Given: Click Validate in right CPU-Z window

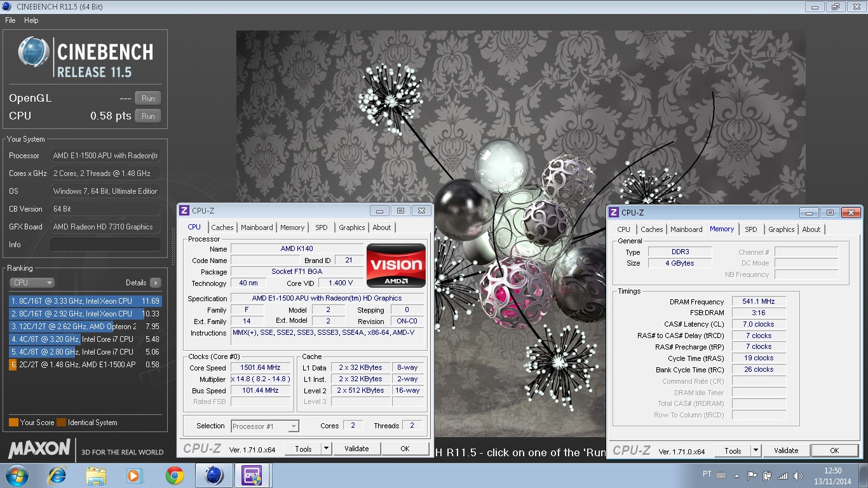Looking at the screenshot, I should click(786, 451).
